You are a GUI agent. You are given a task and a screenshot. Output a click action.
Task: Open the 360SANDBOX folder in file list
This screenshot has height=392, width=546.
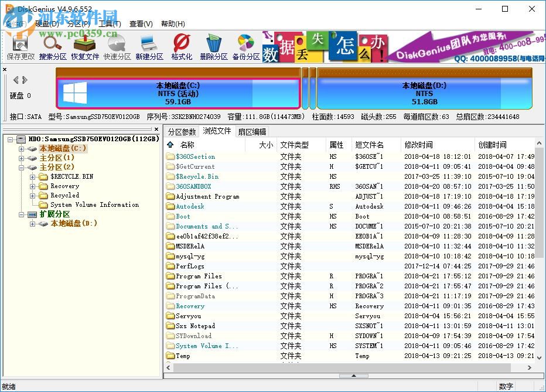click(195, 186)
